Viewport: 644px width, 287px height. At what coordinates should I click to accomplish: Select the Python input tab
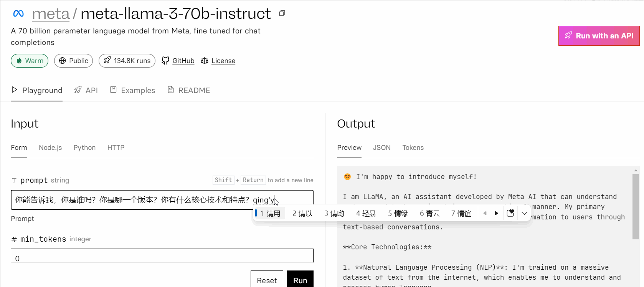[84, 148]
